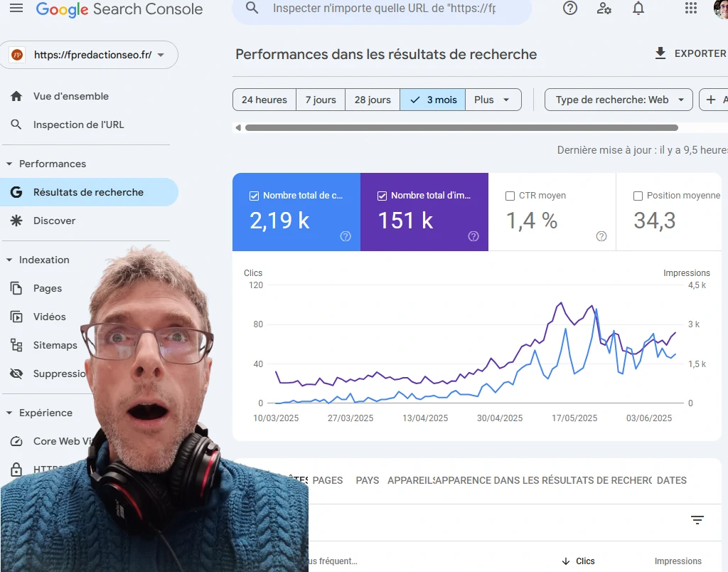Open Inspection de l'URL page

coord(78,125)
